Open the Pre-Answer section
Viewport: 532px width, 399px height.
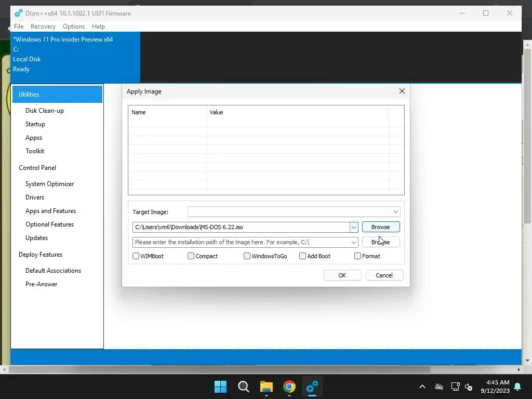tap(42, 284)
